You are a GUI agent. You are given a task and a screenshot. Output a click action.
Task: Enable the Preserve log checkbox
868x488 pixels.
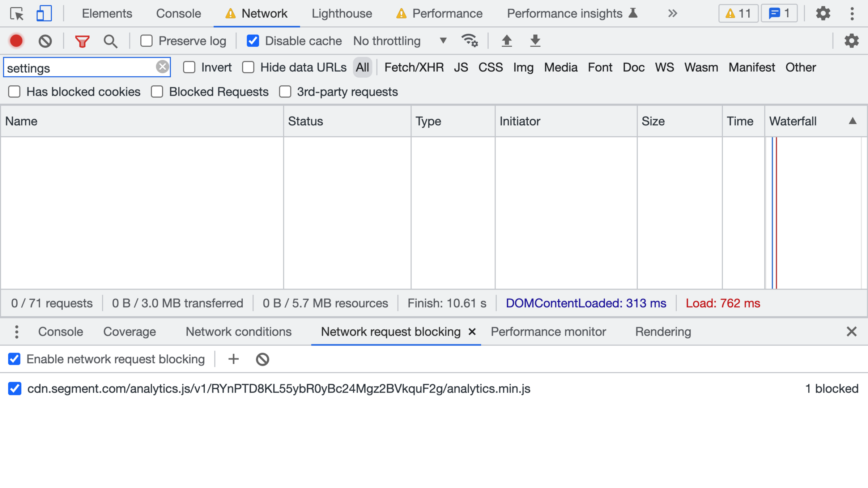click(146, 41)
